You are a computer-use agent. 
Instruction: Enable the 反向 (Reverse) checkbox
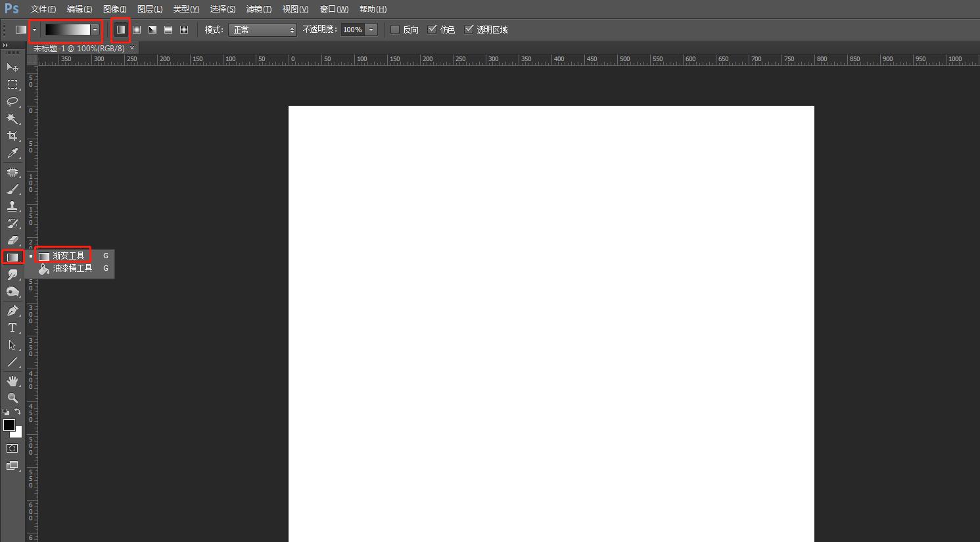395,30
